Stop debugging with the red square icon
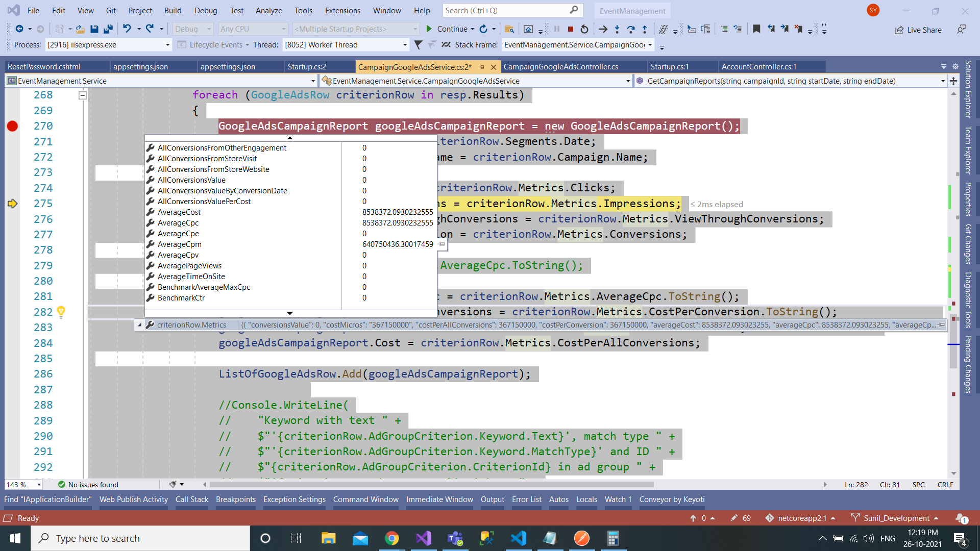This screenshot has width=980, height=551. coord(571,29)
